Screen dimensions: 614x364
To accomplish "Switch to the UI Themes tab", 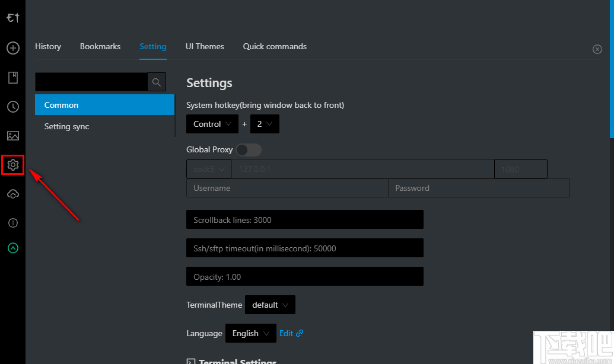I will 205,46.
